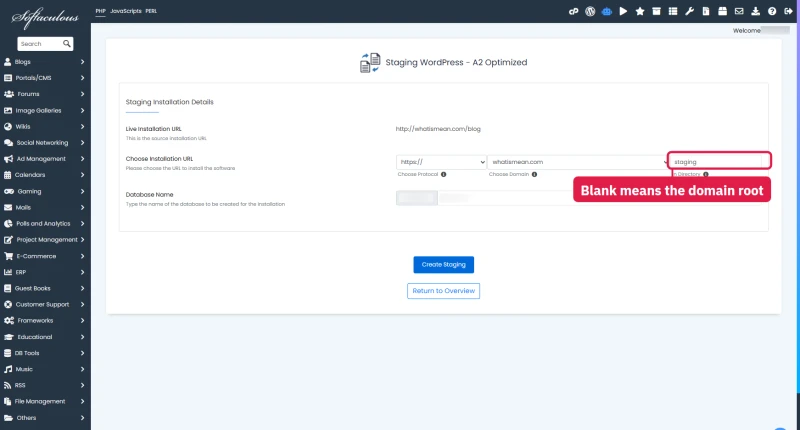The height and width of the screenshot is (430, 800).
Task: Open the Customer Support category
Action: (44, 305)
